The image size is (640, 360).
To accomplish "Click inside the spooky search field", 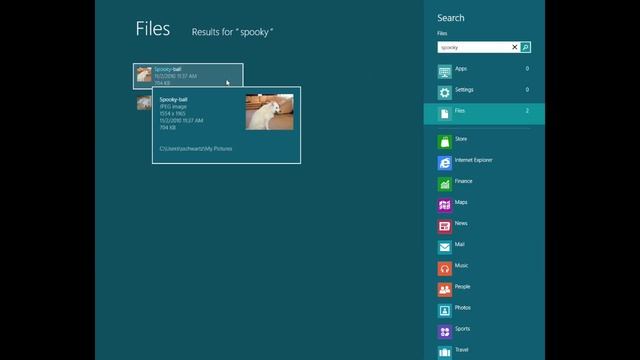I will click(474, 47).
